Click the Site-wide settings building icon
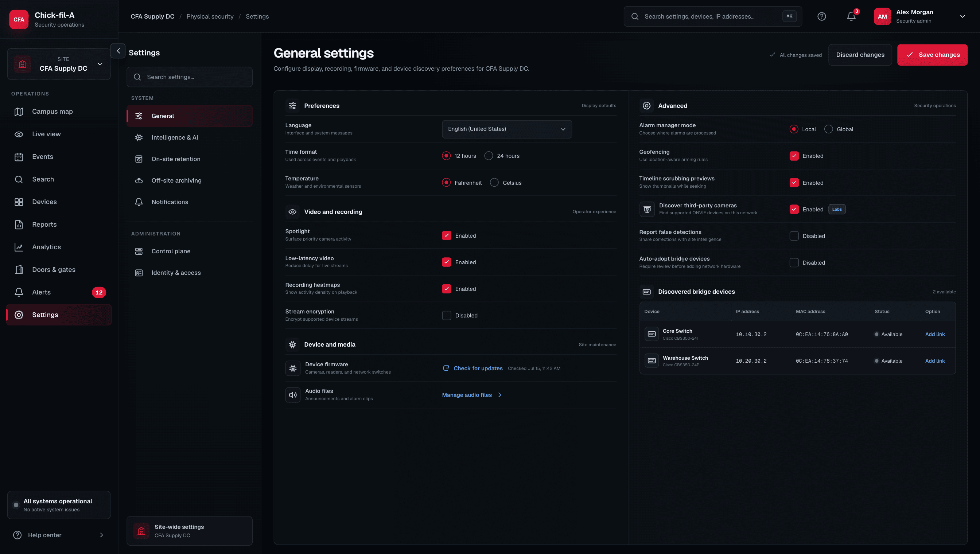The height and width of the screenshot is (554, 980). 141,530
